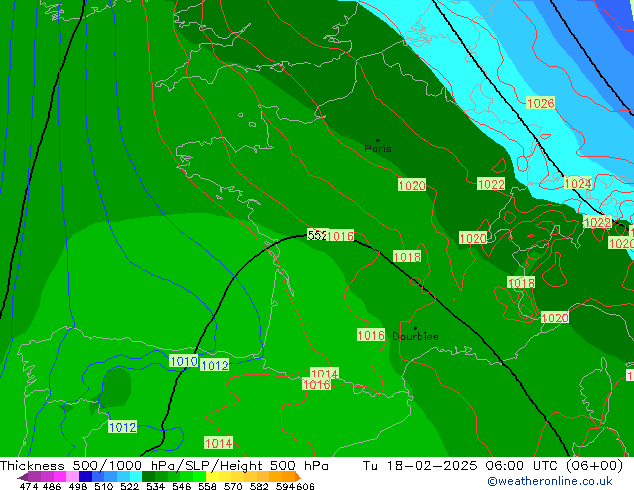634x490 pixels.
Task: Click the 522 legend value
Action: coord(128,486)
